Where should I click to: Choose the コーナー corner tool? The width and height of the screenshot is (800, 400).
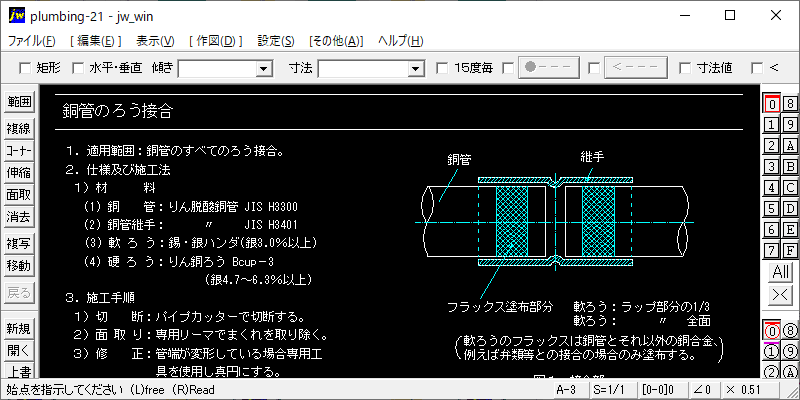(19, 151)
